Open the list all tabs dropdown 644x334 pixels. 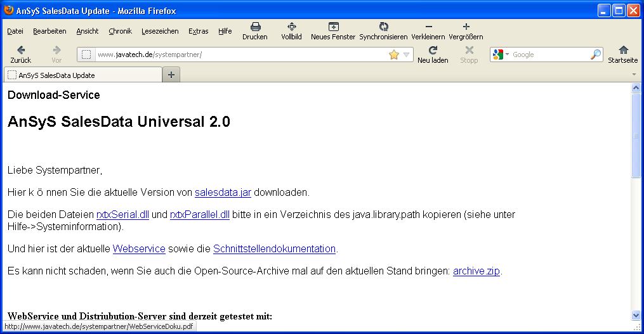634,75
